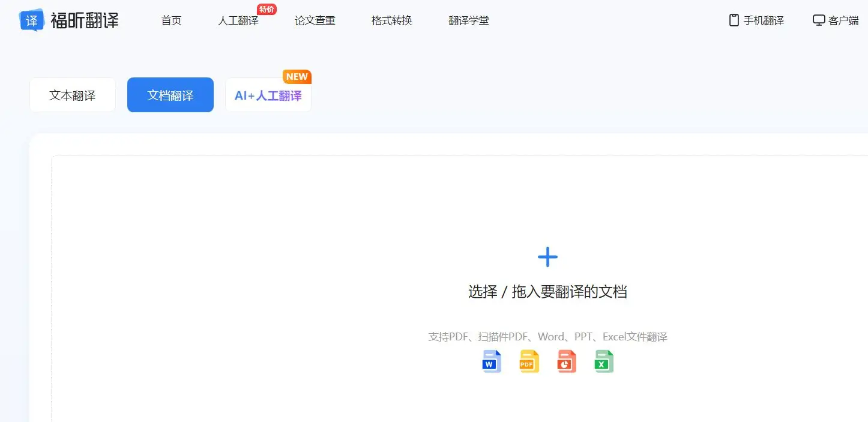Click the Excel file type icon

[604, 361]
